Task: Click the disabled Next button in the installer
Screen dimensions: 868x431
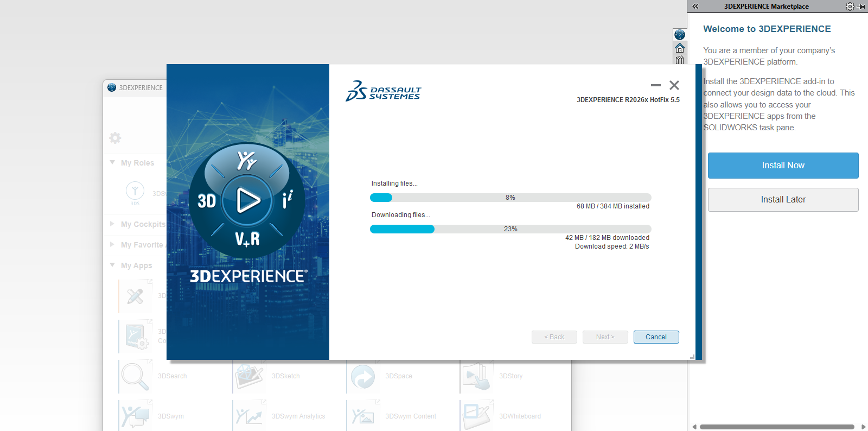Action: coord(605,337)
